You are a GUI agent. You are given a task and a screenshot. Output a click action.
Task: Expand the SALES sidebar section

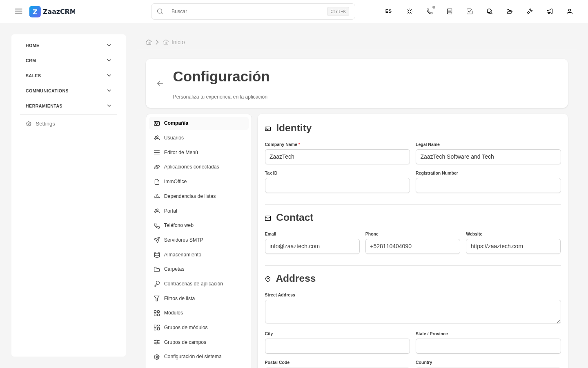click(69, 76)
